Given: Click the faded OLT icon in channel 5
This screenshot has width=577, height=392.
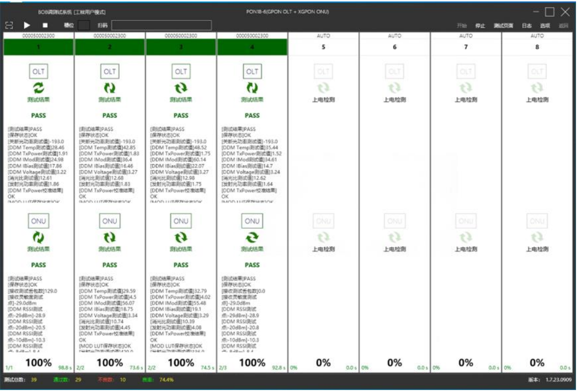Looking at the screenshot, I should pos(323,71).
